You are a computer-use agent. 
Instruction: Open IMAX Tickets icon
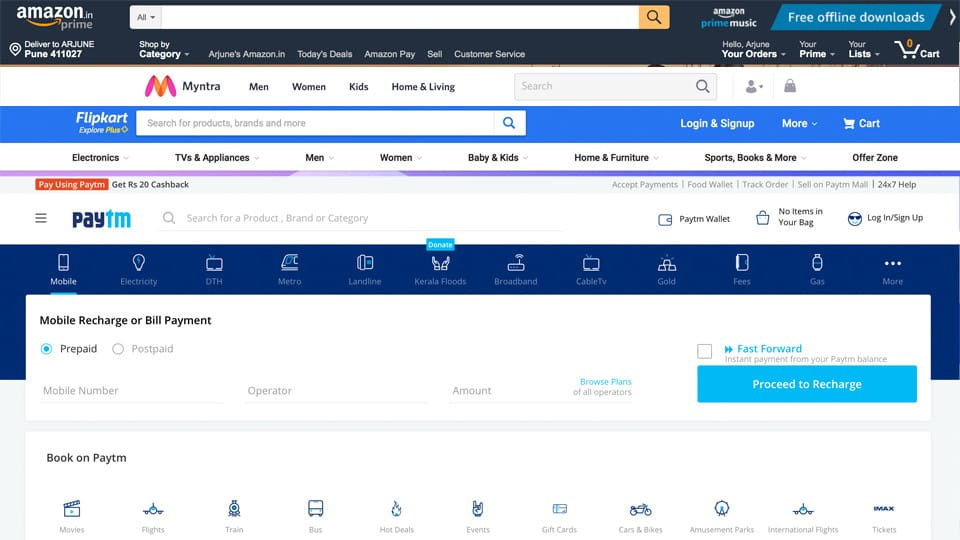[x=884, y=509]
